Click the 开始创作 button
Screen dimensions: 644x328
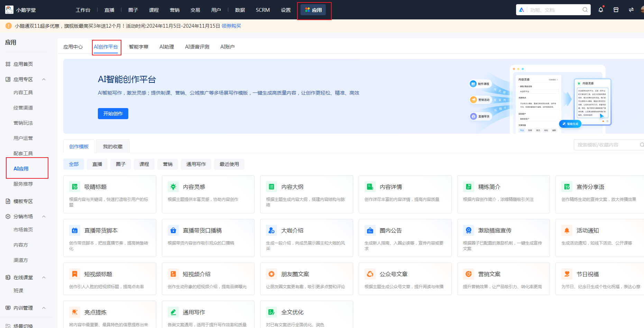(113, 114)
